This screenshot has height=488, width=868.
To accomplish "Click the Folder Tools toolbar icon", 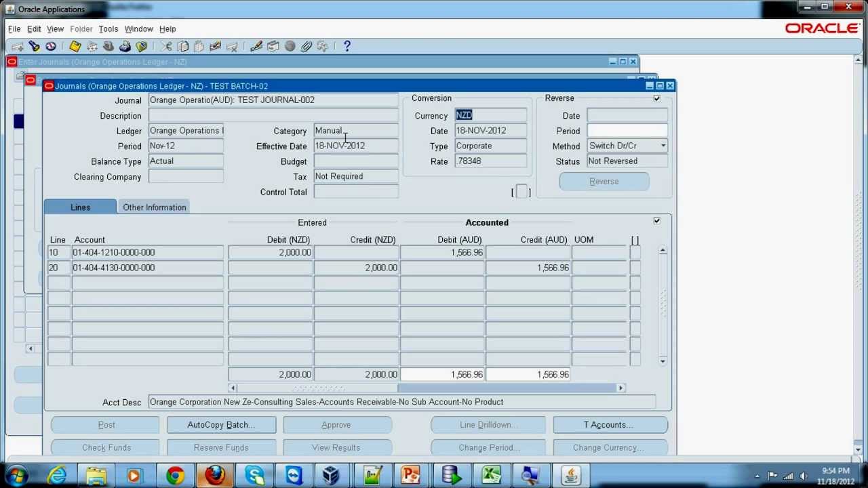I will pos(323,46).
